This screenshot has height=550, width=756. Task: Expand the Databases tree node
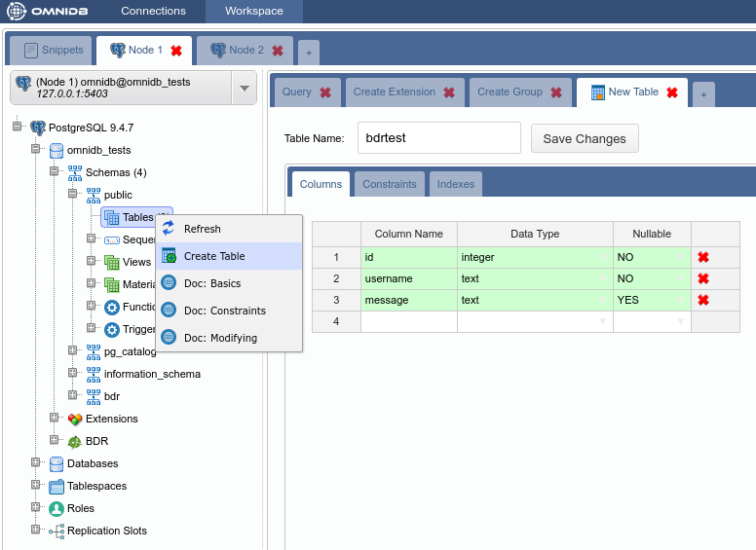[x=36, y=463]
